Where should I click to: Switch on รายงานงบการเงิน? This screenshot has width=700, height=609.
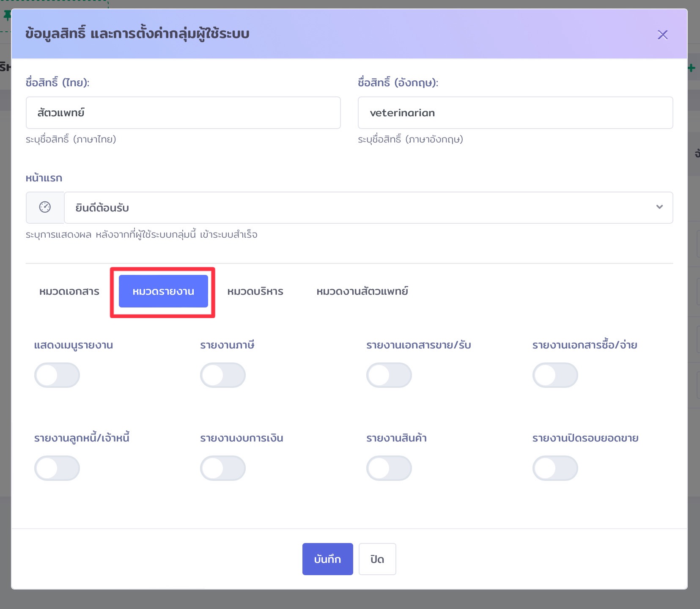(x=223, y=468)
